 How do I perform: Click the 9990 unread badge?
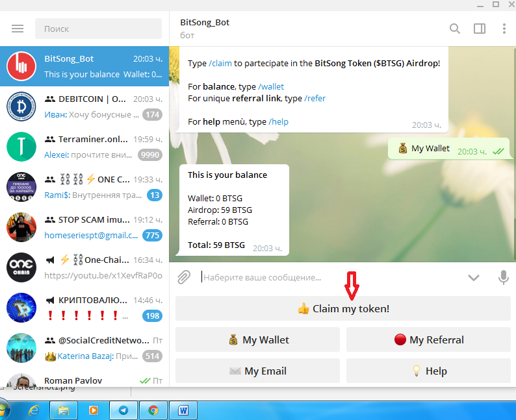coord(150,154)
